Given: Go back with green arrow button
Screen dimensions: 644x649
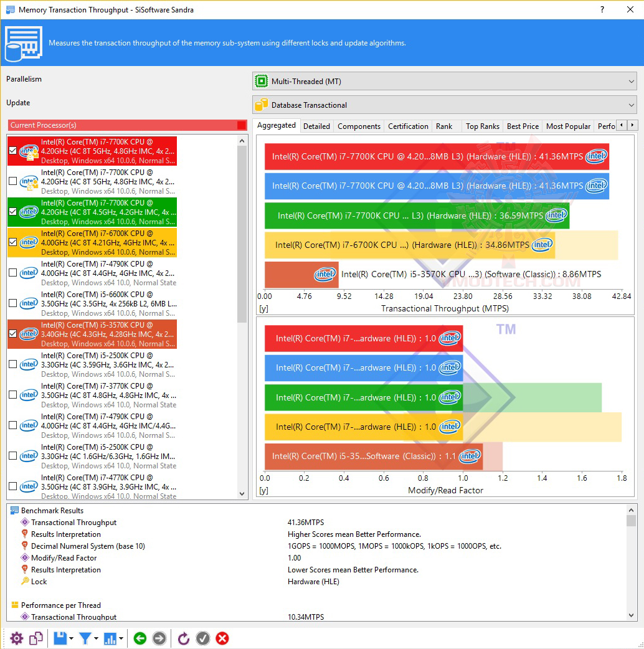Looking at the screenshot, I should tap(140, 638).
